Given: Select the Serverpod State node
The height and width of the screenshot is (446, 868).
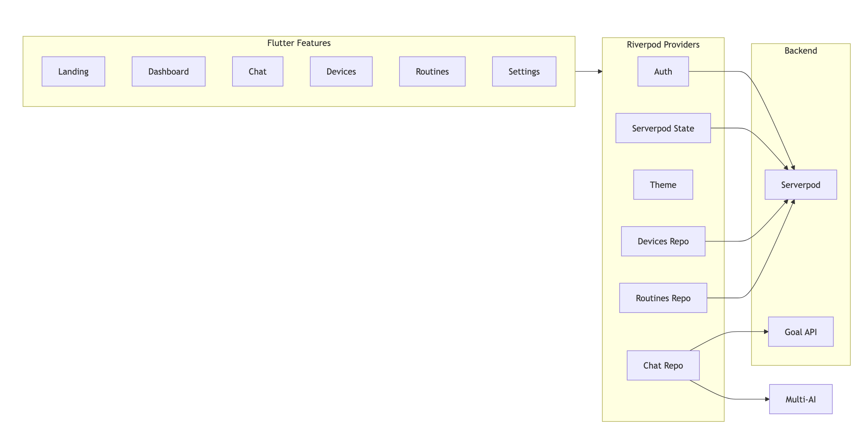Looking at the screenshot, I should tap(663, 128).
